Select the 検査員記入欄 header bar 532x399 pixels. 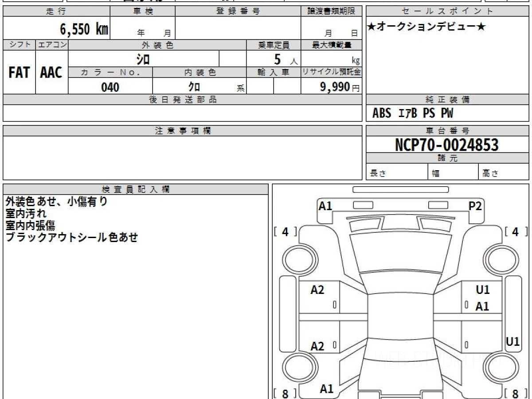[x=136, y=189]
